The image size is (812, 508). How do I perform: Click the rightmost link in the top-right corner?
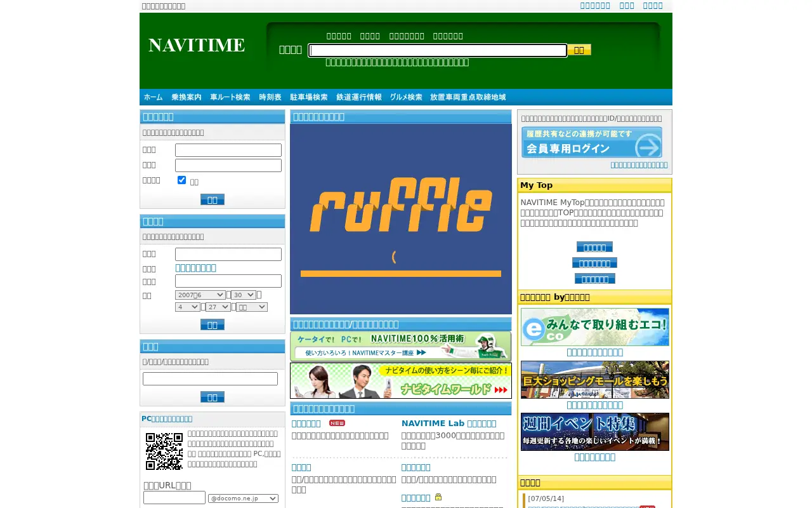click(x=653, y=6)
